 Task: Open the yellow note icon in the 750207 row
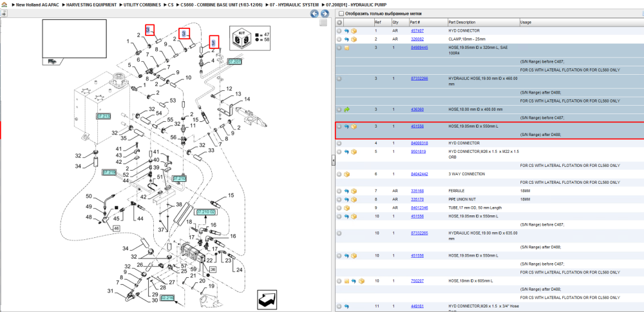click(x=346, y=281)
